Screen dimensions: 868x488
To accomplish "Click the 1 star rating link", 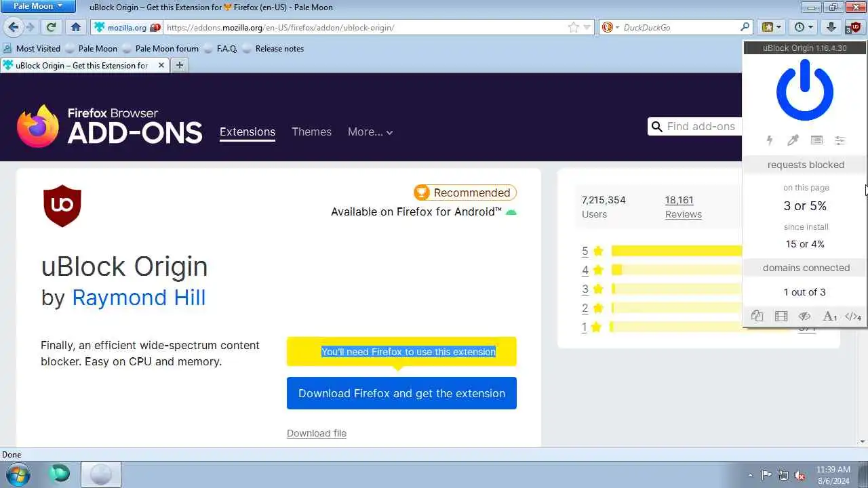I will click(585, 327).
